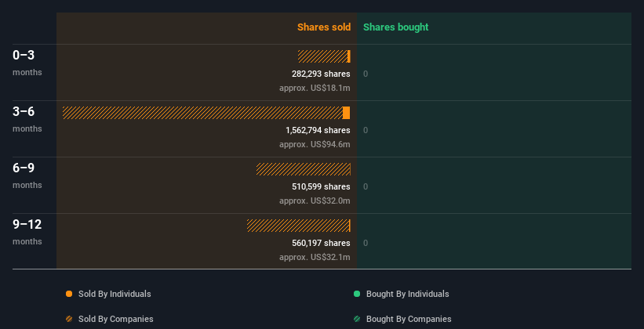The image size is (644, 329).
Task: Click the 3–6 months row label
Action: (x=27, y=119)
